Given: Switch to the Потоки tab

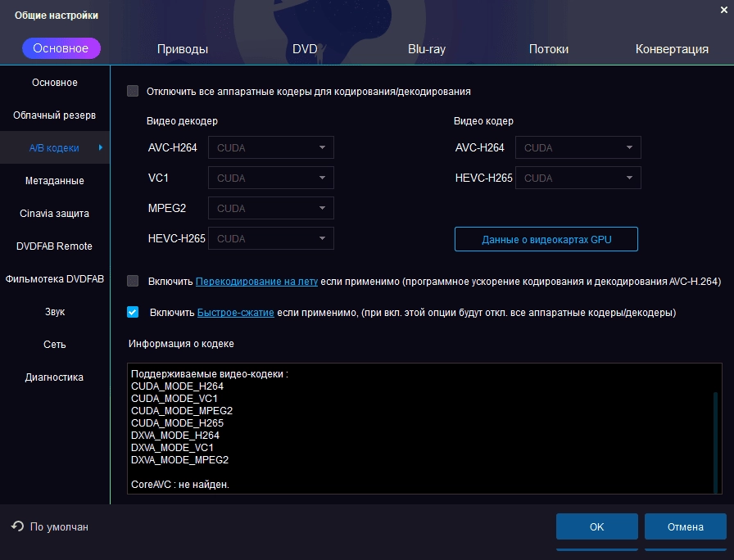Looking at the screenshot, I should coord(549,48).
